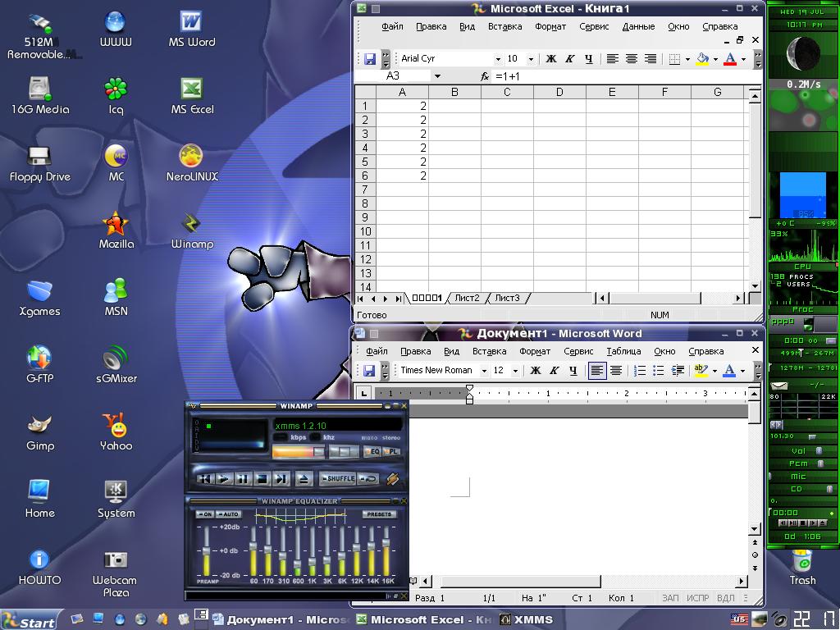Click the Excel formula bar showing =1+1
This screenshot has height=630, width=840.
click(627, 76)
